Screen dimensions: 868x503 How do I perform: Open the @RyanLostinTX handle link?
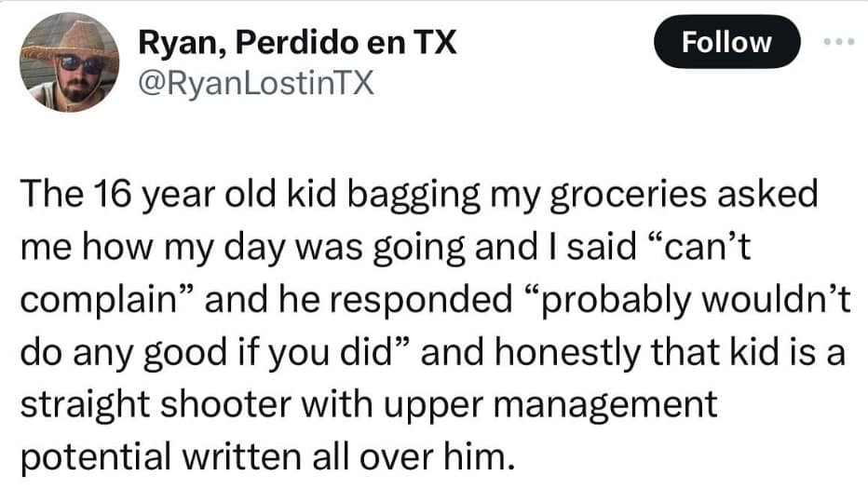255,85
